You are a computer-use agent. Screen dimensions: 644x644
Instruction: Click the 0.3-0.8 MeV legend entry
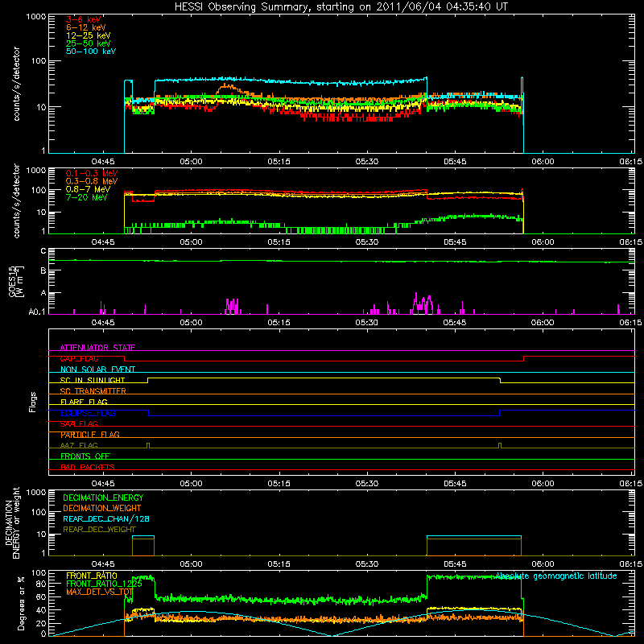92,181
